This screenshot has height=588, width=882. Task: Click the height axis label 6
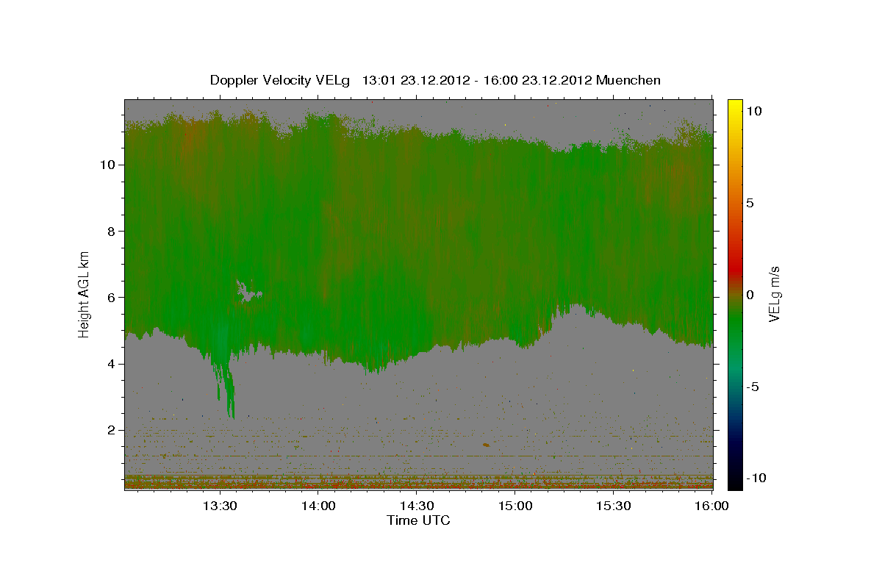pyautogui.click(x=112, y=298)
